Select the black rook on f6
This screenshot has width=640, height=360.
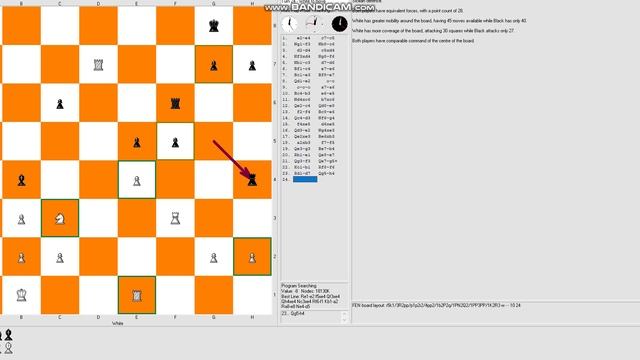pos(175,104)
